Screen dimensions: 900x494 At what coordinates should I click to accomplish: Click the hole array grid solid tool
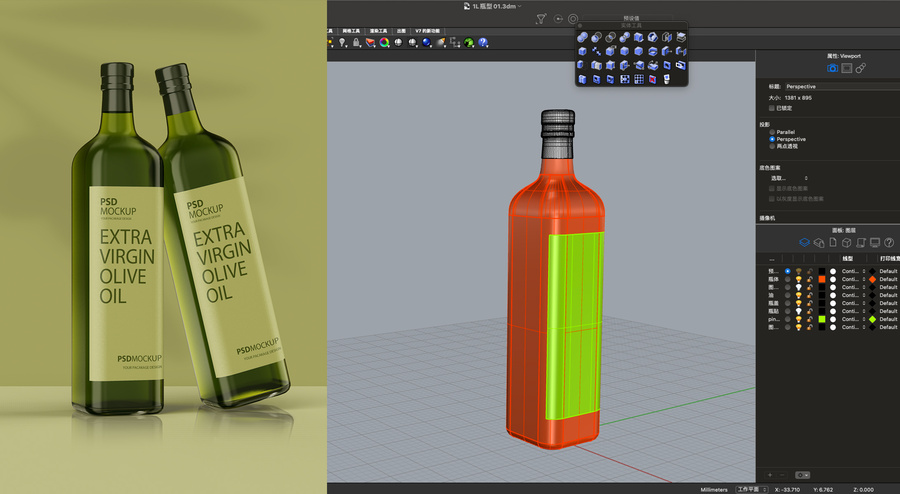[x=638, y=79]
